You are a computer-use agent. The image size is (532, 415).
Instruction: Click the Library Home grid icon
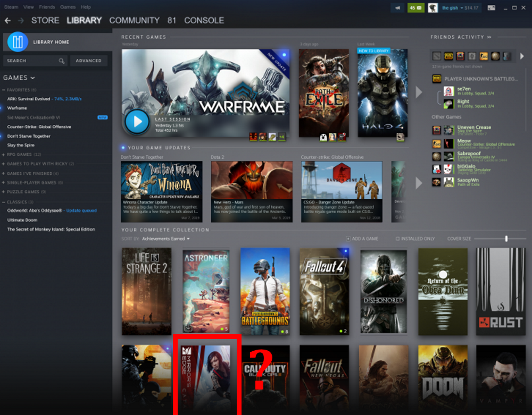(x=18, y=42)
